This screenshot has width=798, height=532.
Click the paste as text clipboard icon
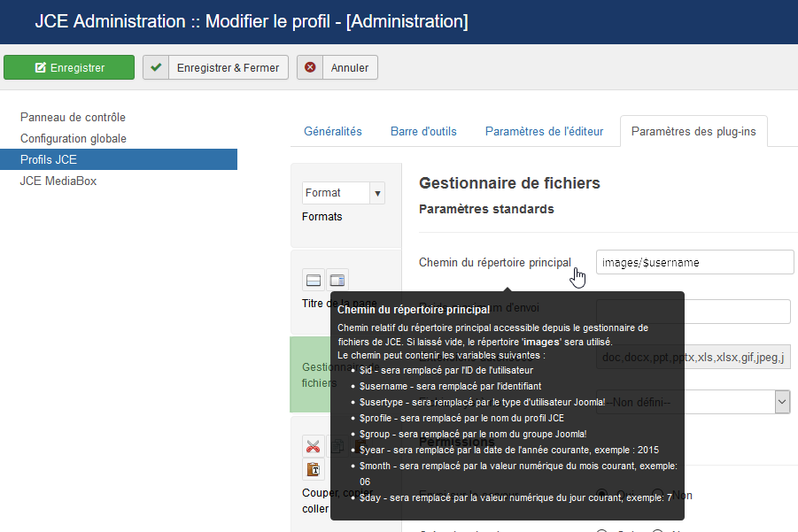[313, 469]
